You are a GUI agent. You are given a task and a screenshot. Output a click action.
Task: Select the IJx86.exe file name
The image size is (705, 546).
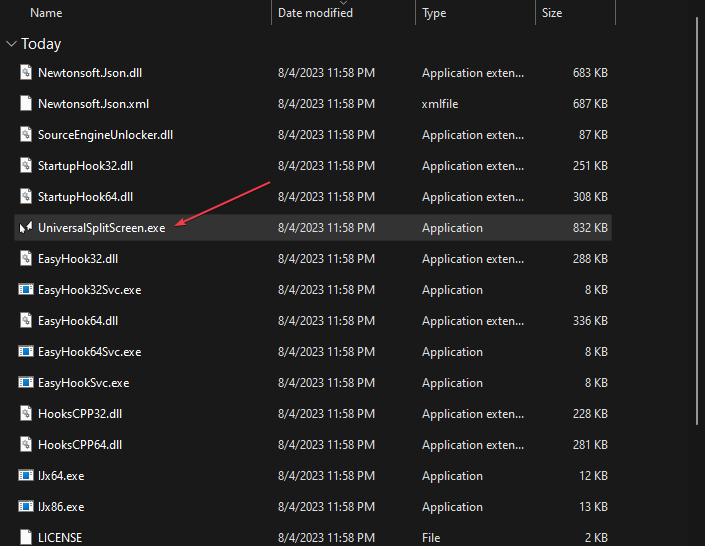(61, 507)
